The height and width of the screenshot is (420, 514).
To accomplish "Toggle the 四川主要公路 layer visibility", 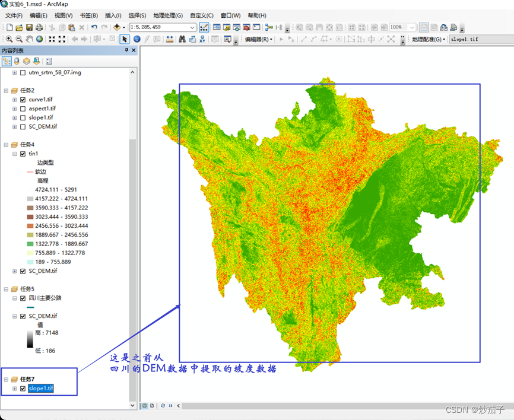I will click(x=23, y=298).
